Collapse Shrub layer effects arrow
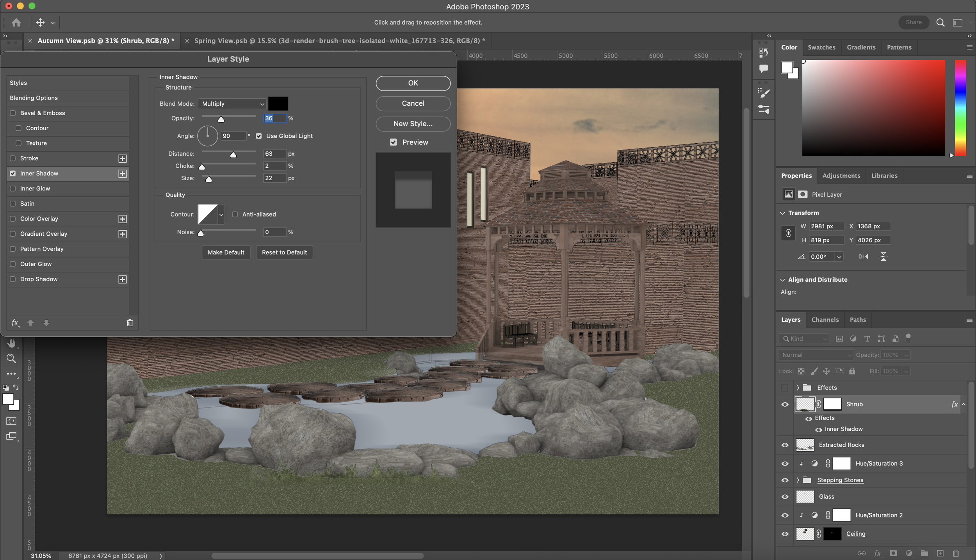The height and width of the screenshot is (560, 976). (964, 404)
